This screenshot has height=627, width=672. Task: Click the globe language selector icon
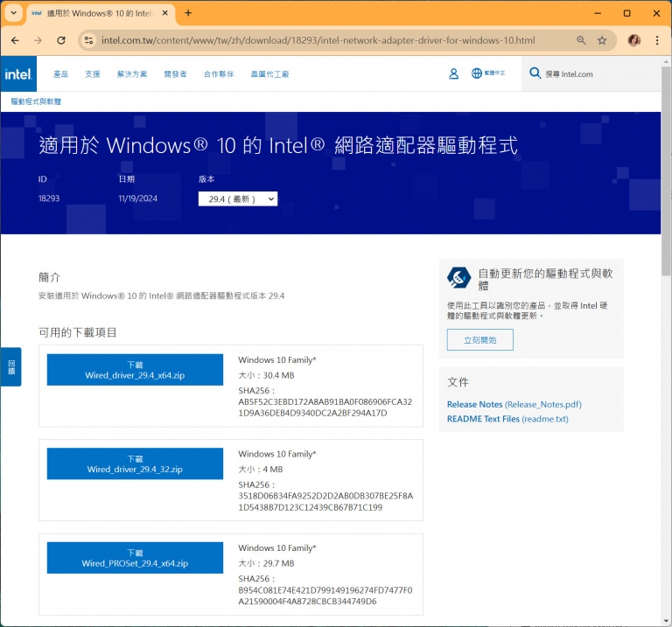click(477, 73)
